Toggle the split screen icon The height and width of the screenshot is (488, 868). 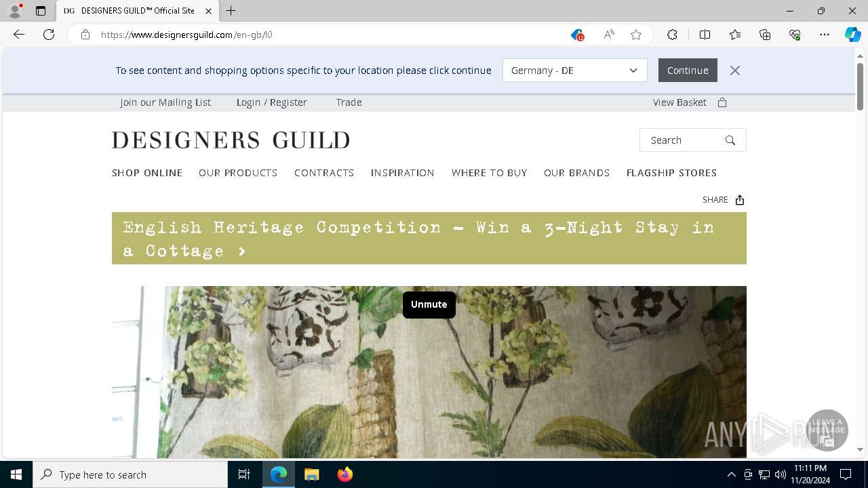pos(705,35)
